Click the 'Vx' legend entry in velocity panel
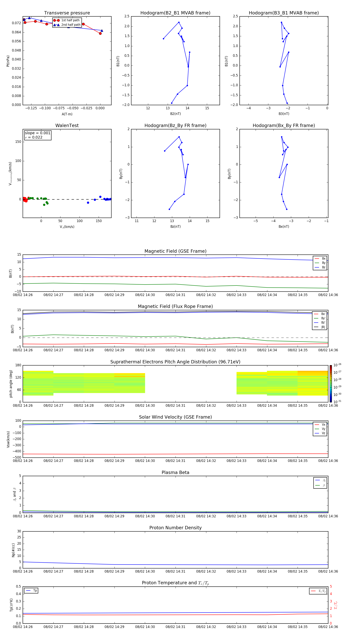The image size is (351, 644). pyautogui.click(x=320, y=424)
